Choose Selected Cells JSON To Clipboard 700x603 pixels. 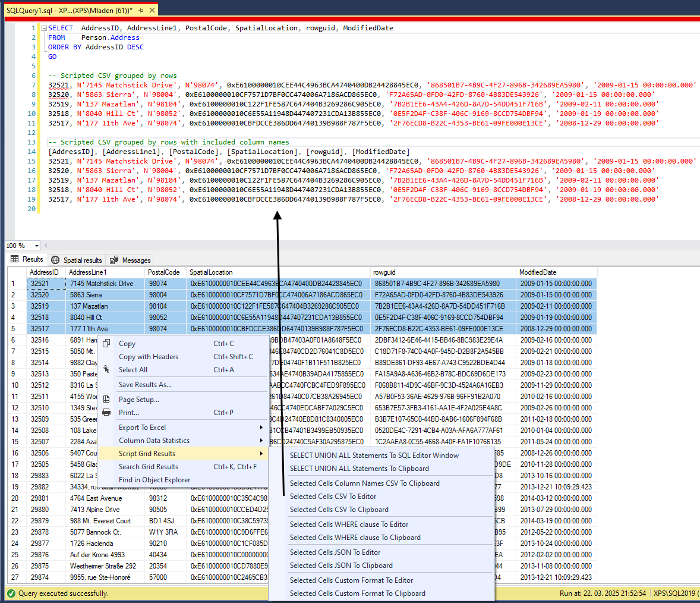pos(342,565)
